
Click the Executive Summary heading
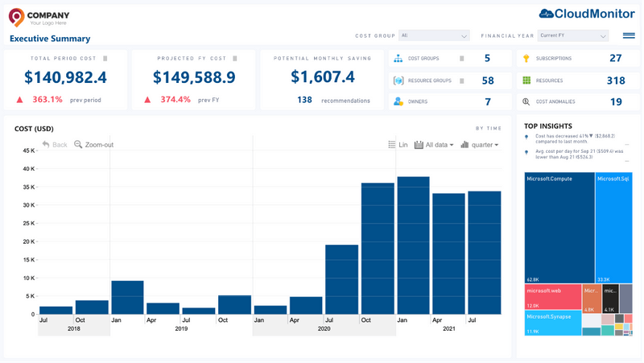50,39
